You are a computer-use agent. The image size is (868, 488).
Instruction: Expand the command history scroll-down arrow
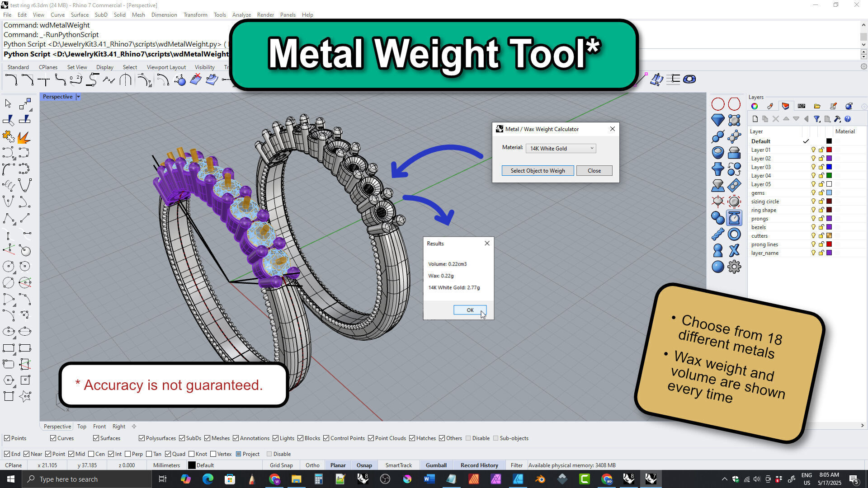click(864, 44)
